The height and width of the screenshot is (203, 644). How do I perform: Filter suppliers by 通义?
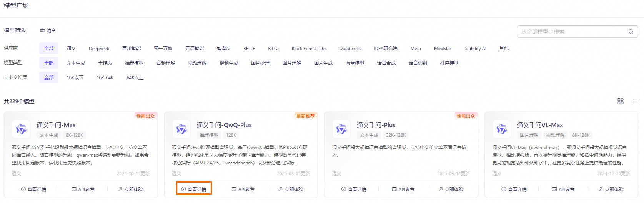[x=71, y=49]
